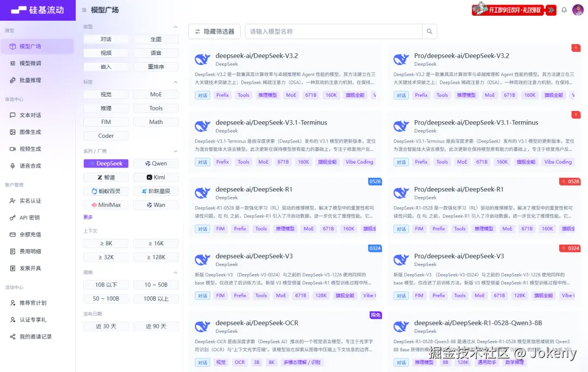The width and height of the screenshot is (588, 372).
Task: Open the deepseek-ai/DeepSeek-R1-0528-Qwen3-8B model title
Action: tap(478, 323)
